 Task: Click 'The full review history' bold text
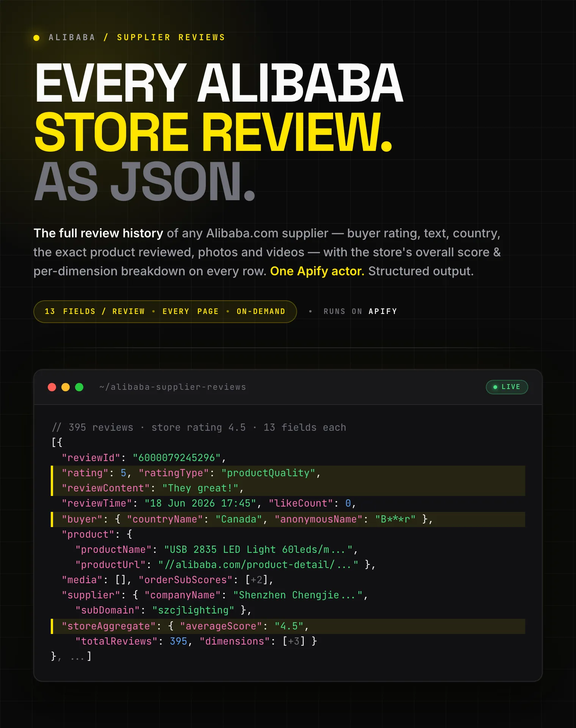tap(98, 233)
